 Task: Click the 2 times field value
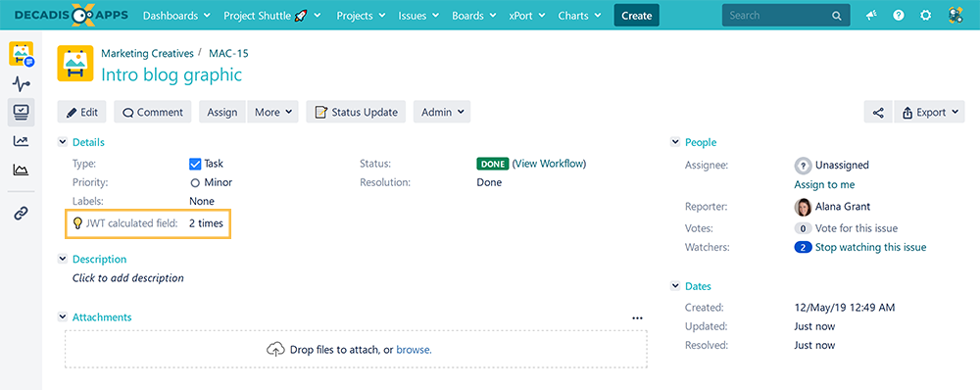pos(206,223)
